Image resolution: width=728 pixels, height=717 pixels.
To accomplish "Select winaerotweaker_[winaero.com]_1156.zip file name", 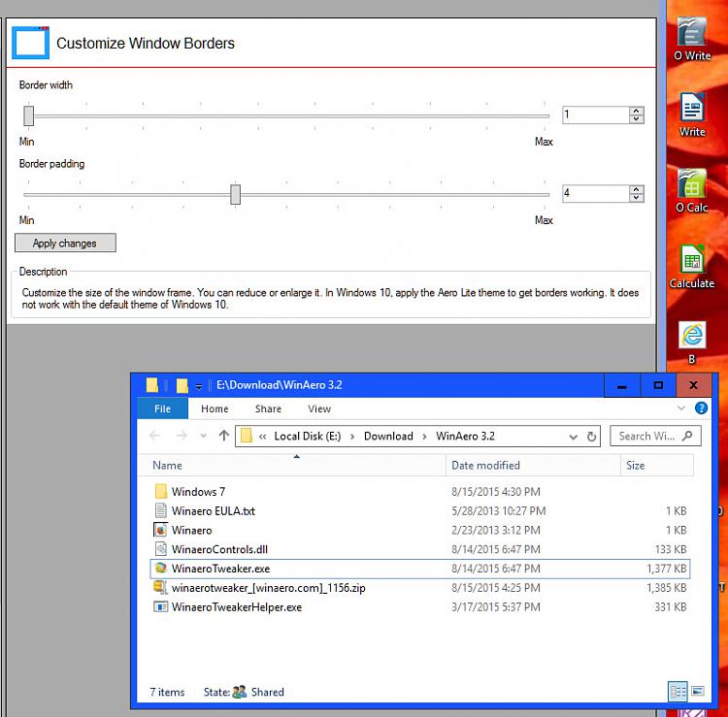I will [x=268, y=588].
